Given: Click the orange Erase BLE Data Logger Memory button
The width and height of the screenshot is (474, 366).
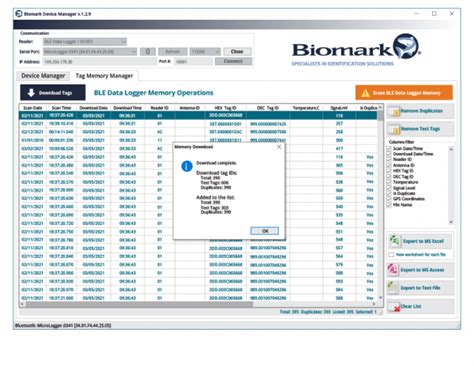Looking at the screenshot, I should 404,93.
